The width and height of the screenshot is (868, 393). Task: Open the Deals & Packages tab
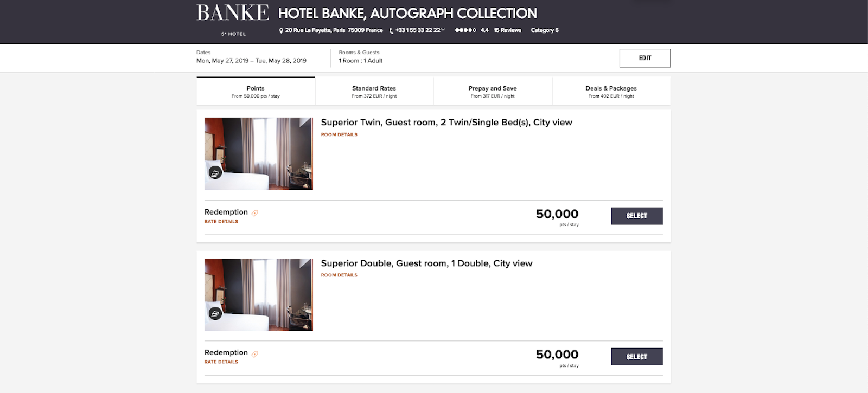click(611, 91)
